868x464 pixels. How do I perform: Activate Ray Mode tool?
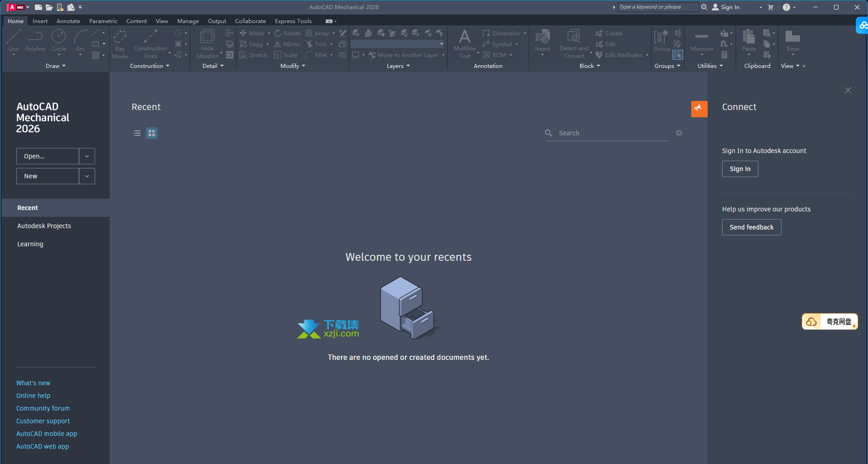click(x=120, y=44)
